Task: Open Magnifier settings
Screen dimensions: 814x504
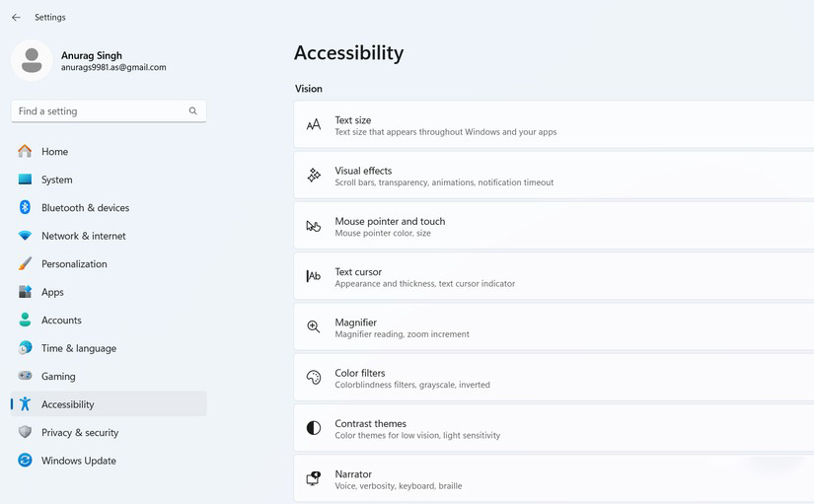Action: click(x=554, y=326)
